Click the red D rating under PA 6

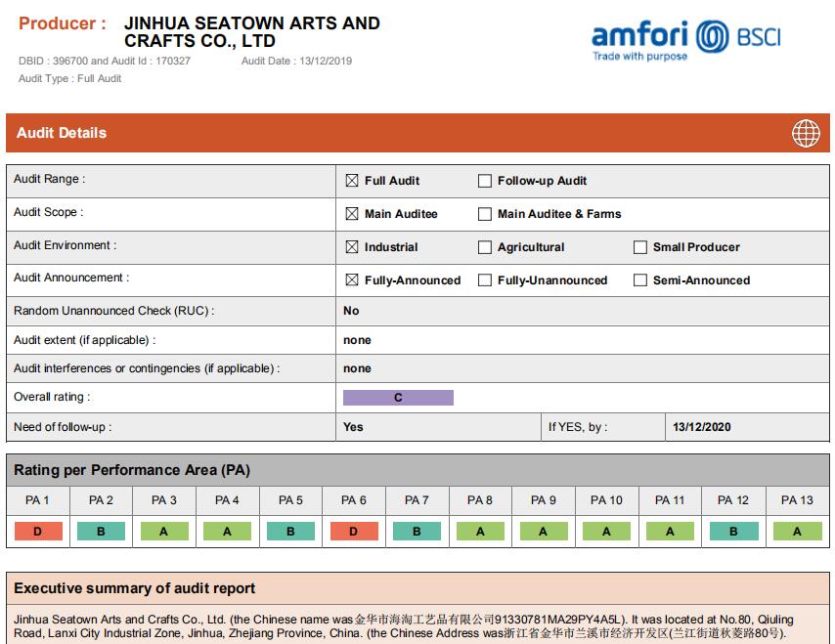coord(354,532)
